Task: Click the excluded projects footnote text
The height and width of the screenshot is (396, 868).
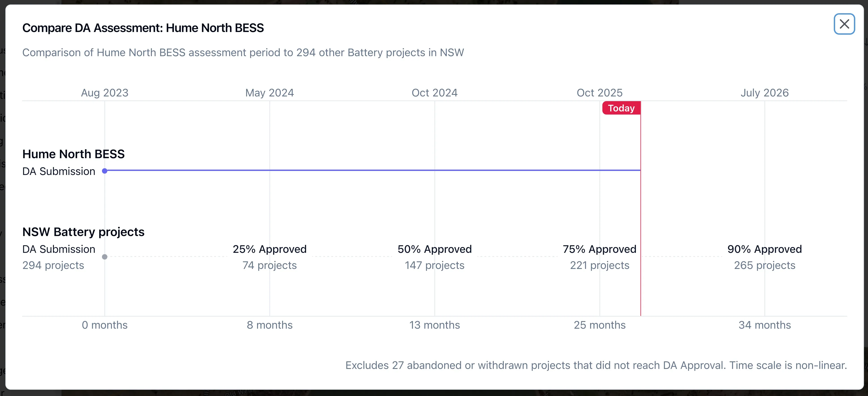Action: tap(596, 365)
